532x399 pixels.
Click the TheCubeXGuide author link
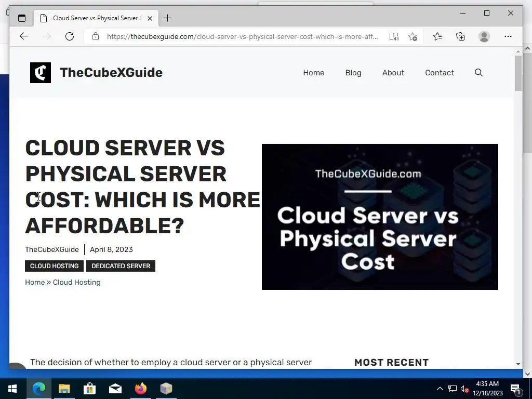tap(52, 249)
